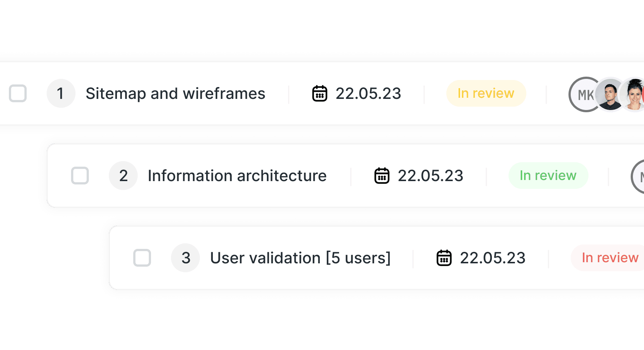This screenshot has height=350, width=644.
Task: Check the Sitemap and wireframes checkbox
Action: click(x=18, y=93)
